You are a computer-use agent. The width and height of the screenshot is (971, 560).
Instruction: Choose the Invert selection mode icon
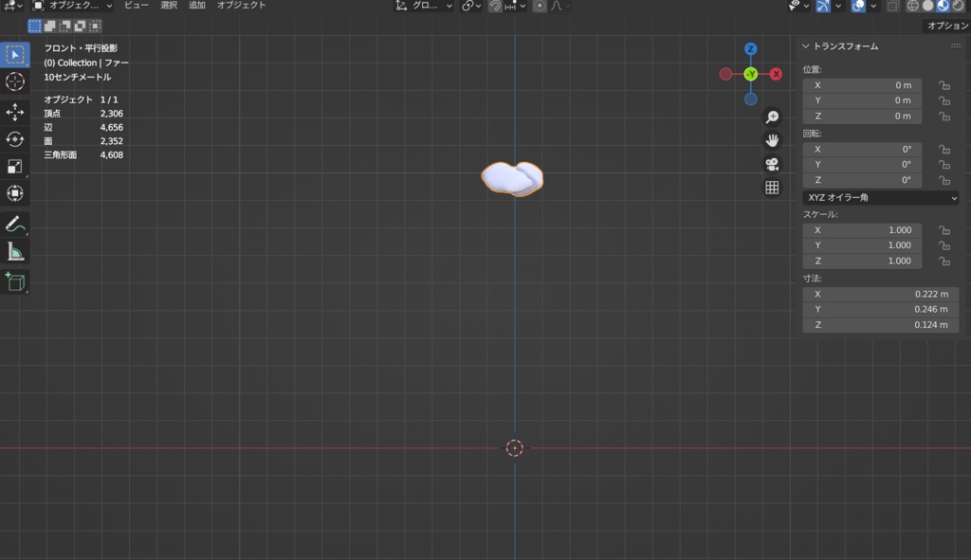pyautogui.click(x=80, y=26)
